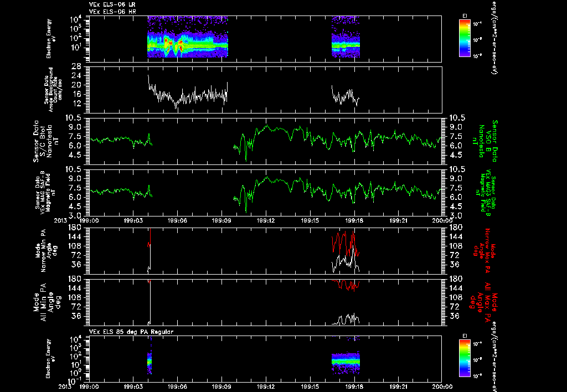Click the "VEx ELS-06 LR" title text
567x392 pixels.
pyautogui.click(x=112, y=4)
